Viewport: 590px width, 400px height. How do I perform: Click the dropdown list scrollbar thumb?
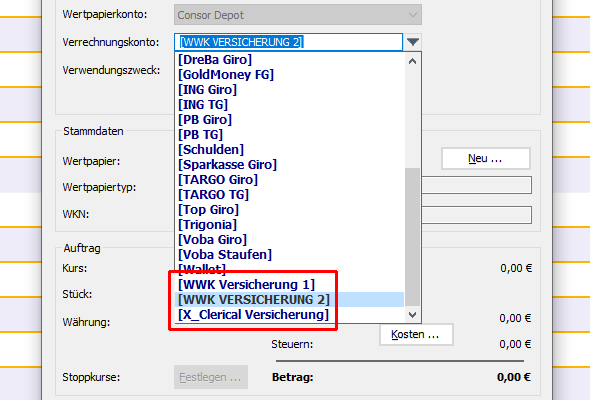coord(412,237)
